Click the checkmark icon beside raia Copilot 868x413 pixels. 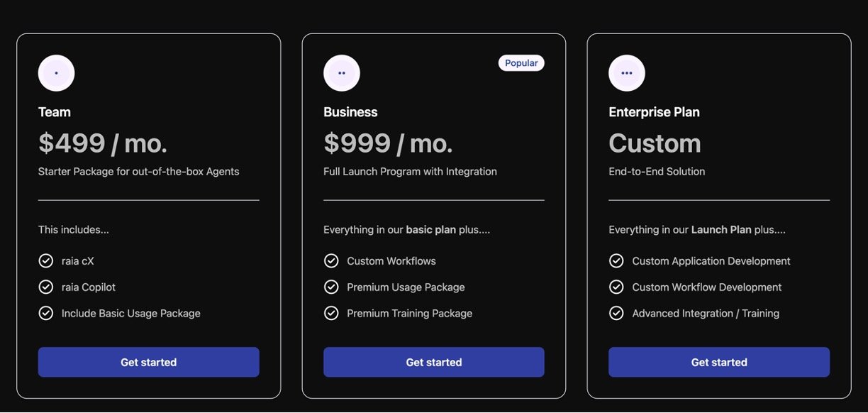46,287
